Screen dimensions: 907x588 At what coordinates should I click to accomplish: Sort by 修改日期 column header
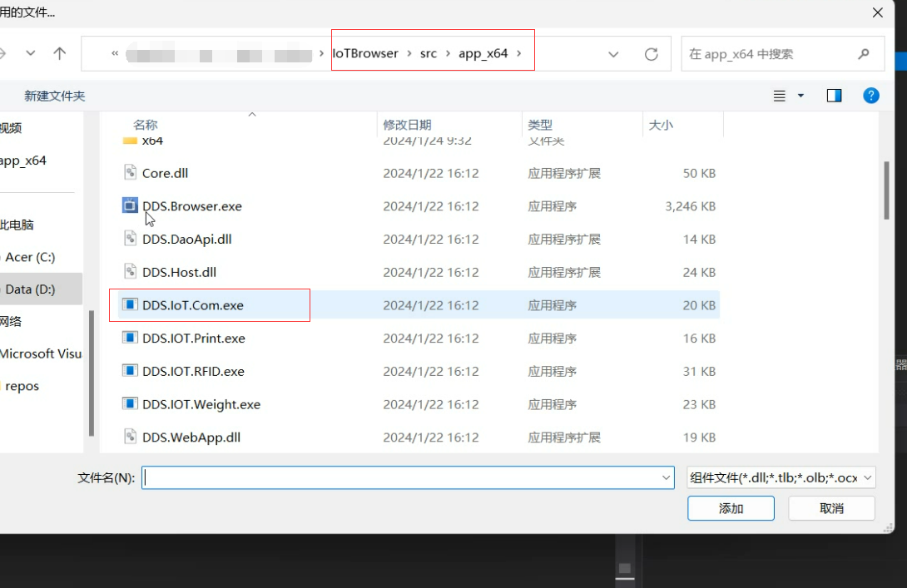pyautogui.click(x=407, y=124)
